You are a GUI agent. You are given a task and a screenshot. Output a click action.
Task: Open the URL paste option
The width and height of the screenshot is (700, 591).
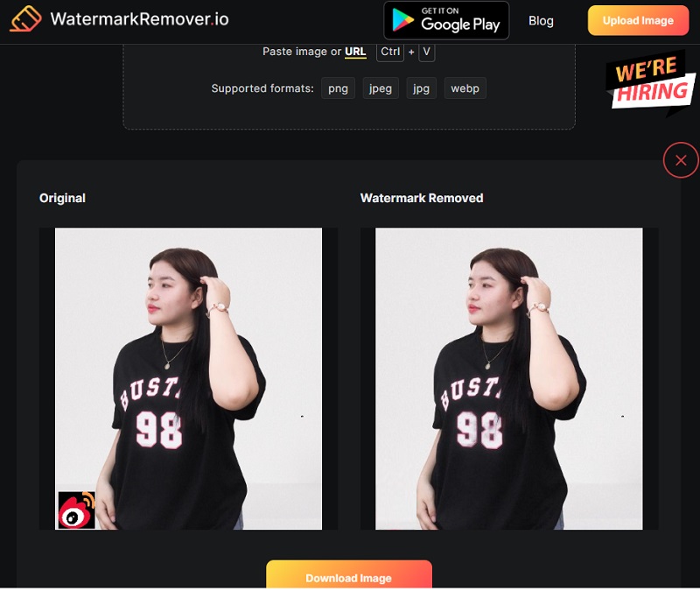click(x=354, y=52)
